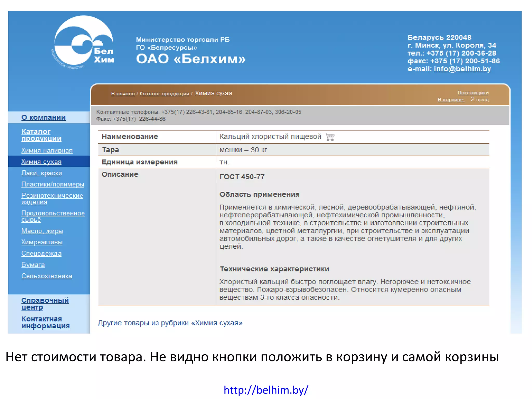The height and width of the screenshot is (399, 532).
Task: Click the shopping cart icon next to product name
Action: click(x=330, y=137)
